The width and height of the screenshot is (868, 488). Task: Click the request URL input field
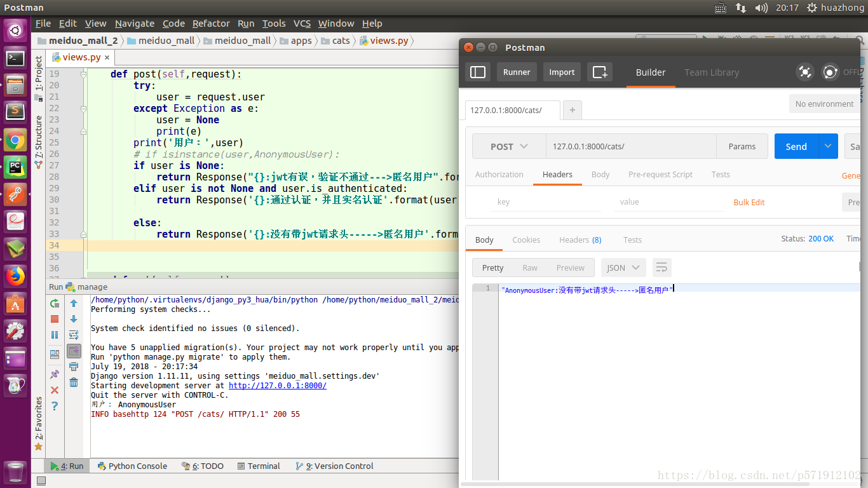point(631,146)
